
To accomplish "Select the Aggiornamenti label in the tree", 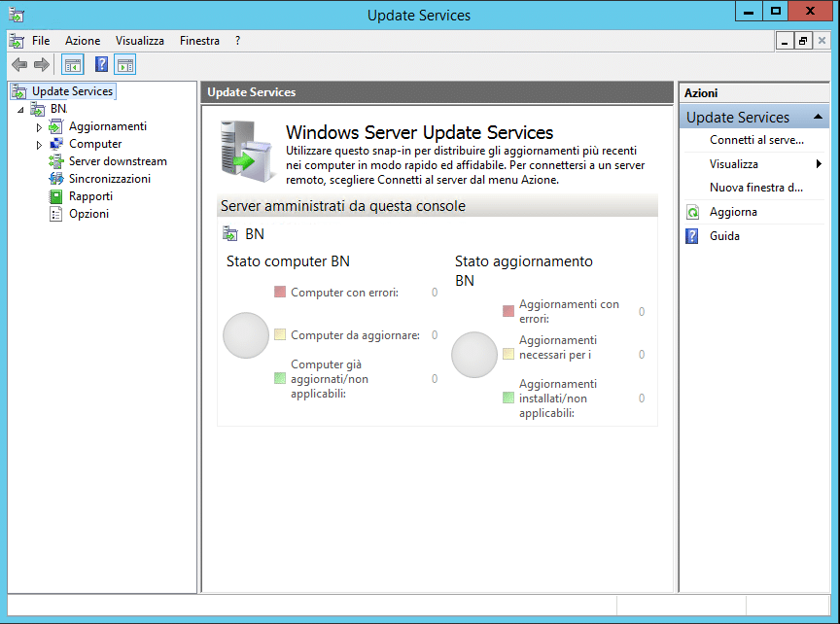I will tap(108, 126).
